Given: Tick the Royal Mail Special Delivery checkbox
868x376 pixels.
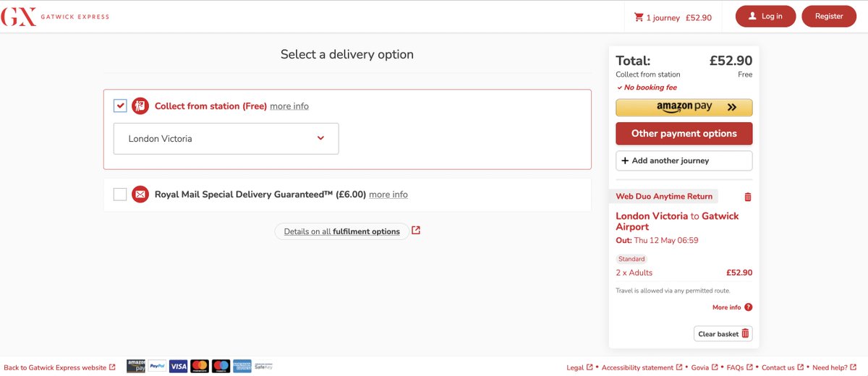Looking at the screenshot, I should click(x=120, y=195).
